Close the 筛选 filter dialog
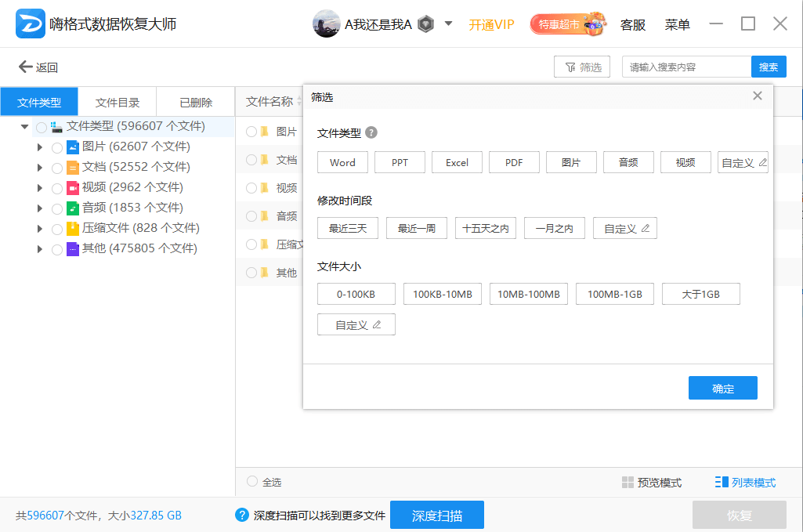 pyautogui.click(x=758, y=96)
